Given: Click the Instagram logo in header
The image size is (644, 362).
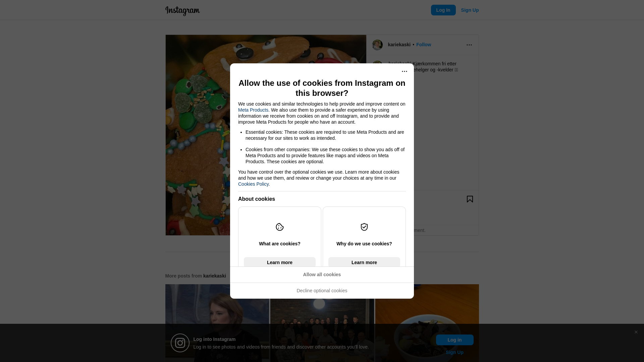Looking at the screenshot, I should coord(182,11).
